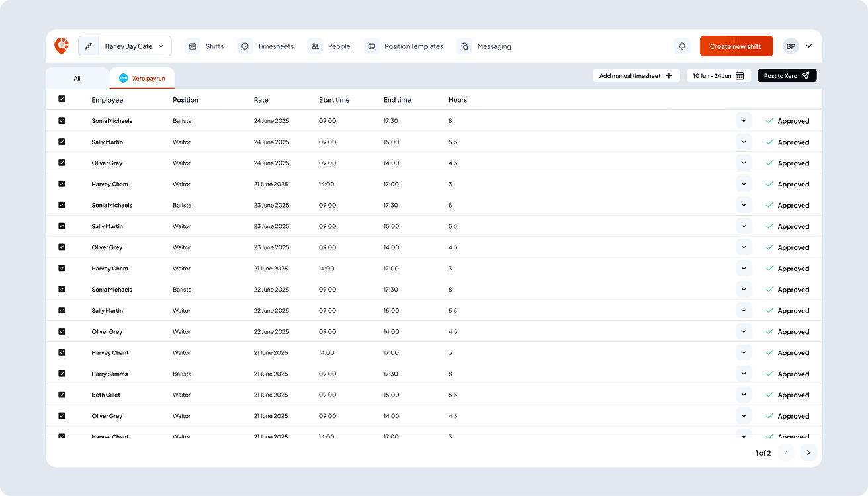Screen dimensions: 868x496
Task: Click the previous page left arrow
Action: [x=786, y=453]
